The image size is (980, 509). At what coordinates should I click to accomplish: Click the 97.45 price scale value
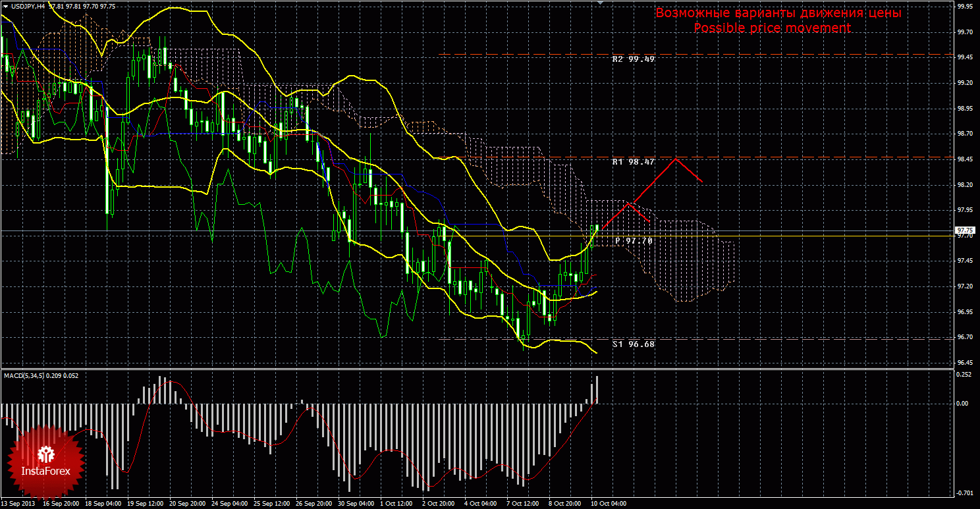[x=964, y=261]
